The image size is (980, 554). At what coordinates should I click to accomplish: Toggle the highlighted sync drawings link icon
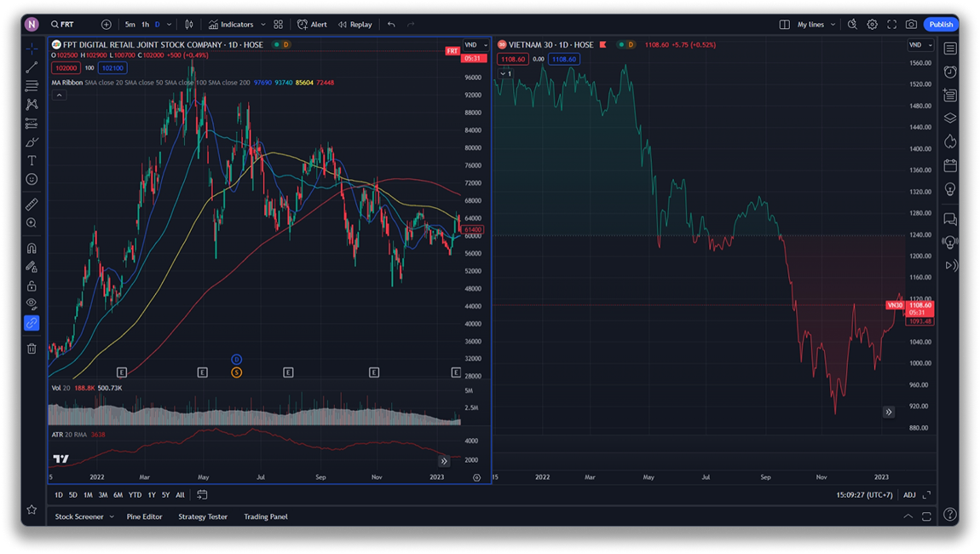point(32,323)
